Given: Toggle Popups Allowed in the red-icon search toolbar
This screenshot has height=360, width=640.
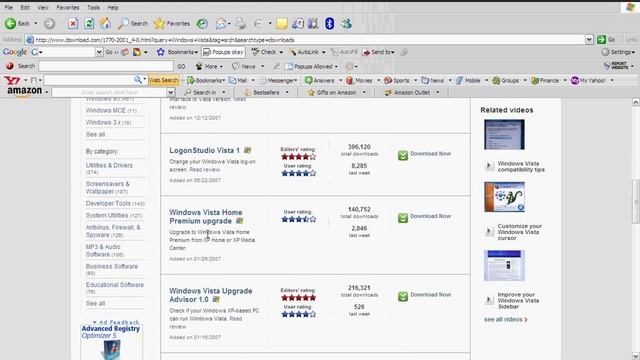Looking at the screenshot, I should pos(311,66).
